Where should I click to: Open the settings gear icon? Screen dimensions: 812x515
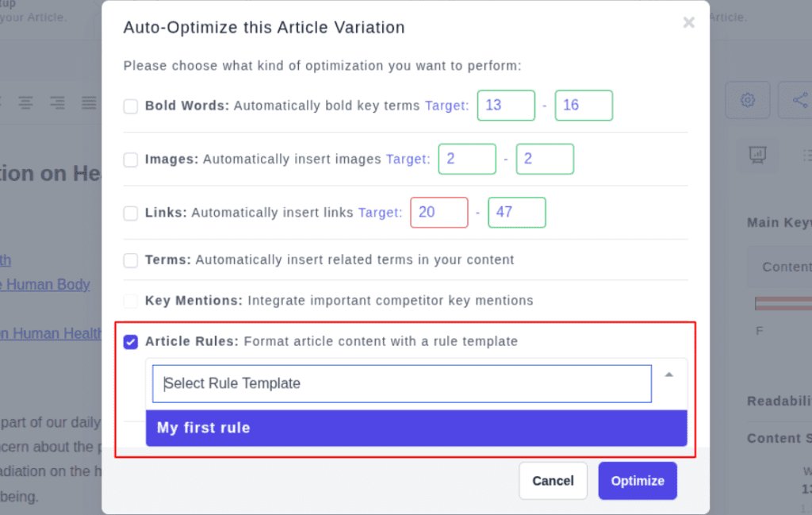tap(747, 100)
